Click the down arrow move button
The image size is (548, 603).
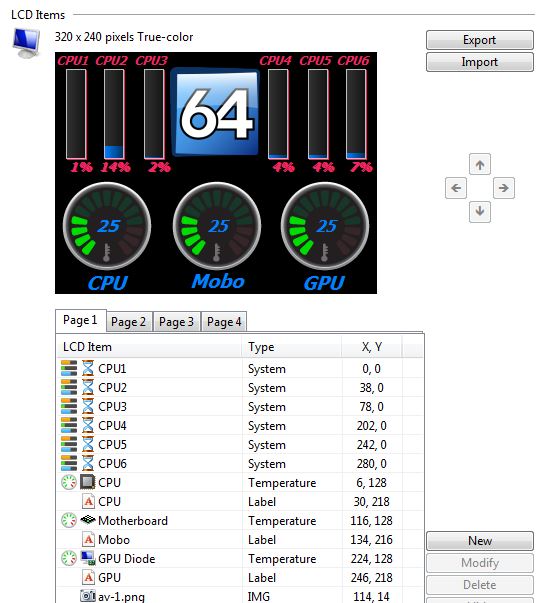coord(480,212)
